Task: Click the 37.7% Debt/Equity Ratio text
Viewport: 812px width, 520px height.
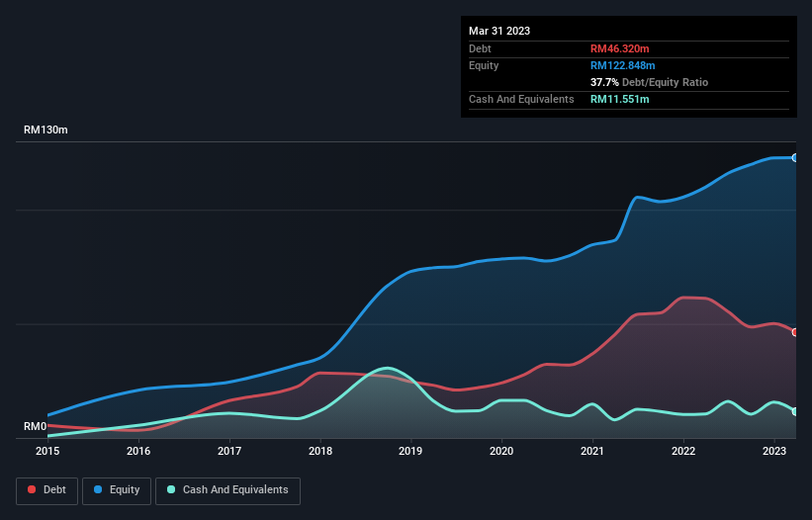Action: click(649, 82)
